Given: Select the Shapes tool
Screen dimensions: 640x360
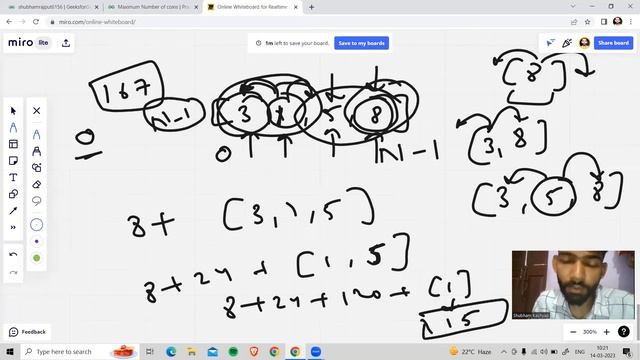Looking at the screenshot, I should click(13, 194).
